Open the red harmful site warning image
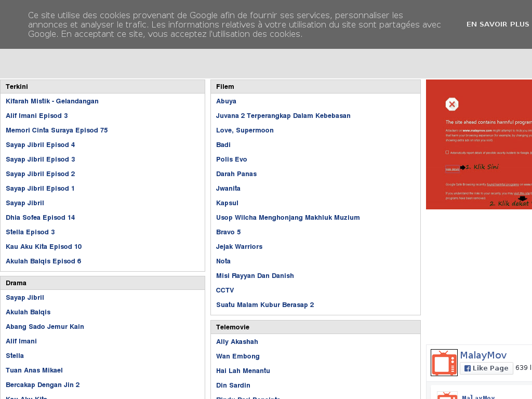532x399 pixels. click(478, 144)
